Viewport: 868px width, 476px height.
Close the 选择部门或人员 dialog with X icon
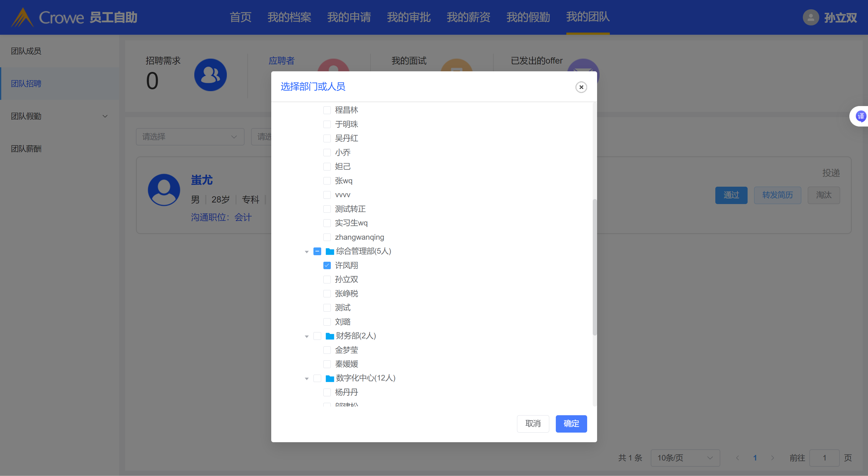tap(581, 87)
